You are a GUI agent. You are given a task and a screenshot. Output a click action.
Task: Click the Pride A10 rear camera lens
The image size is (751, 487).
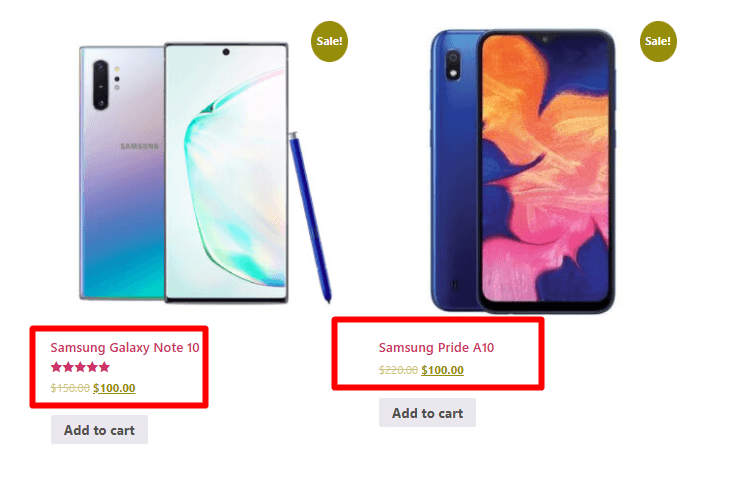[x=453, y=66]
